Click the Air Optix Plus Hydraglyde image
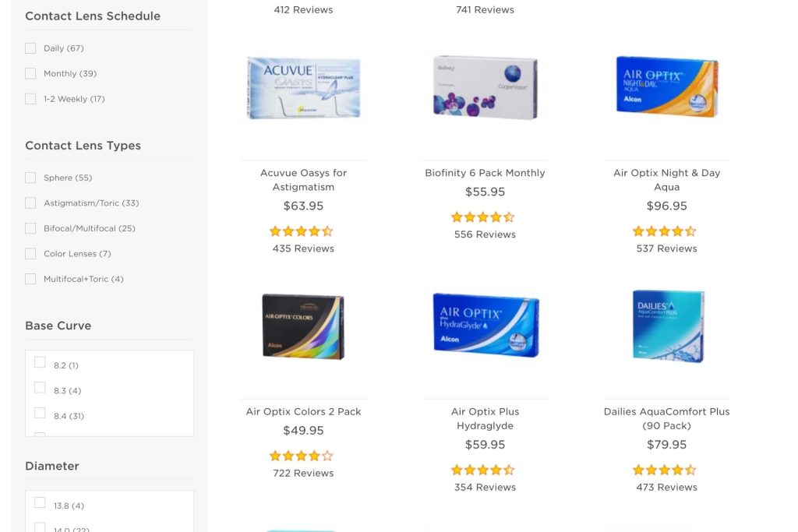 [485, 325]
